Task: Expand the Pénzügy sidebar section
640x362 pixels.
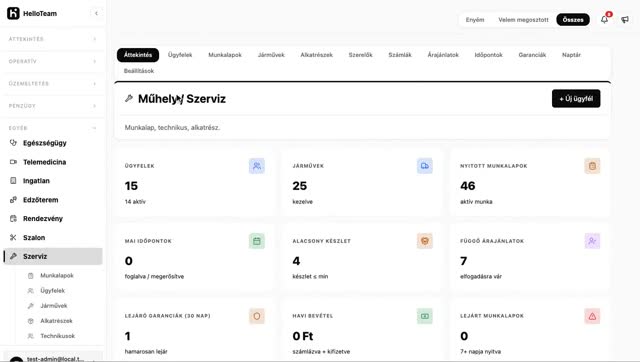Action: coord(52,106)
